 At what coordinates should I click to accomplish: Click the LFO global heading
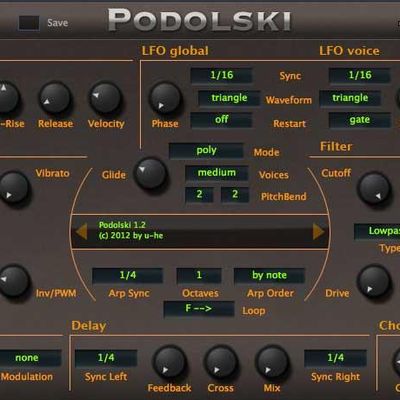click(175, 51)
